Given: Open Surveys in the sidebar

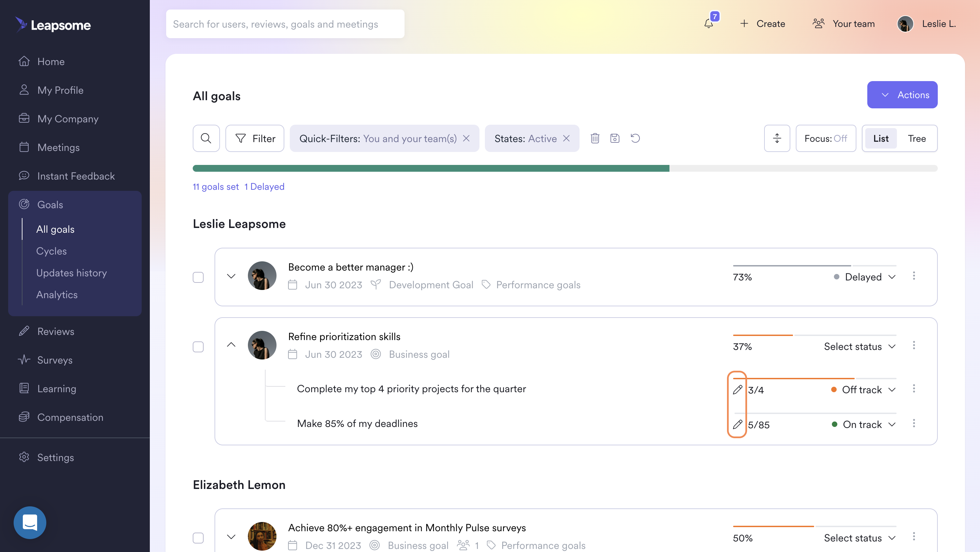Looking at the screenshot, I should tap(45, 360).
